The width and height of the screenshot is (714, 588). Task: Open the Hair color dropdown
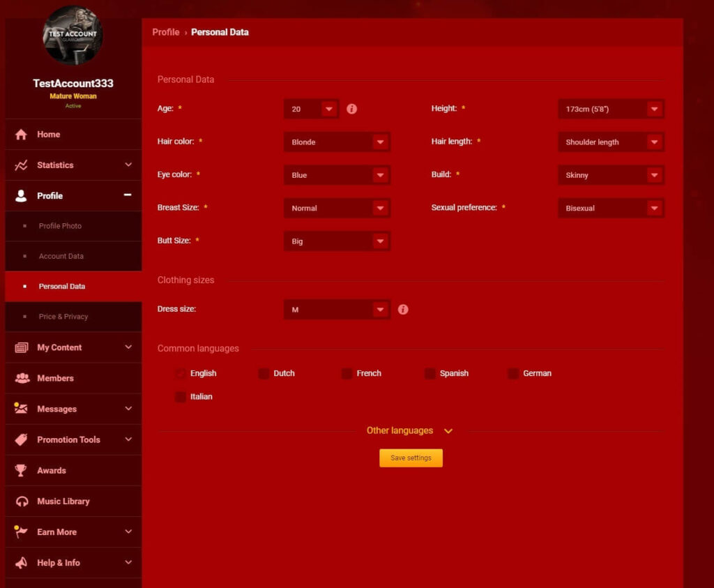tap(337, 142)
